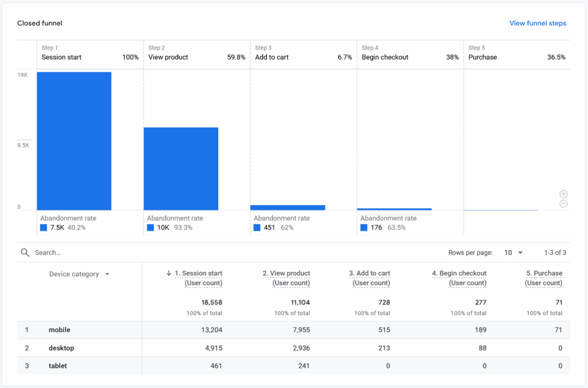588x388 pixels.
Task: Click the search magnifier icon
Action: [x=25, y=253]
